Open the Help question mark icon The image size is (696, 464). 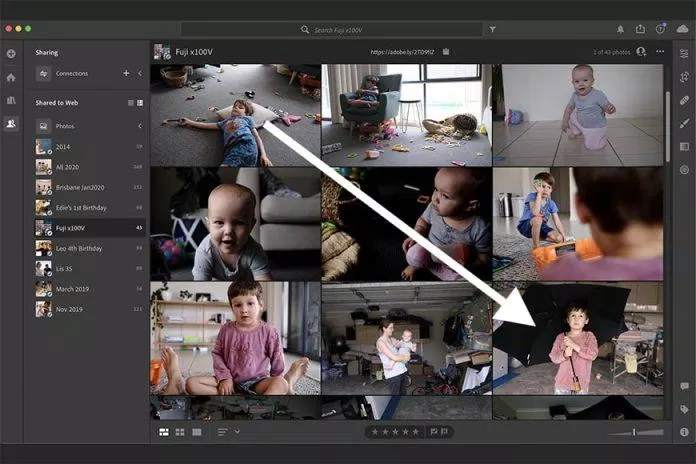pos(660,29)
